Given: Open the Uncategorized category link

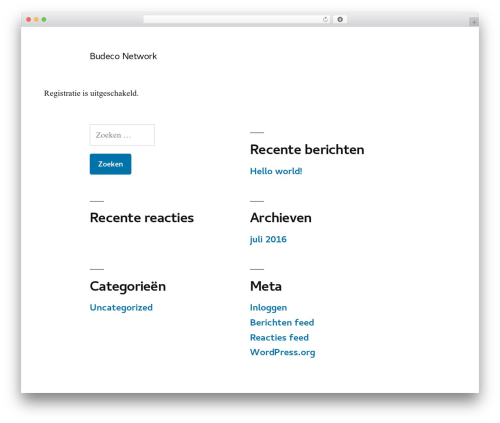Looking at the screenshot, I should coord(121,308).
